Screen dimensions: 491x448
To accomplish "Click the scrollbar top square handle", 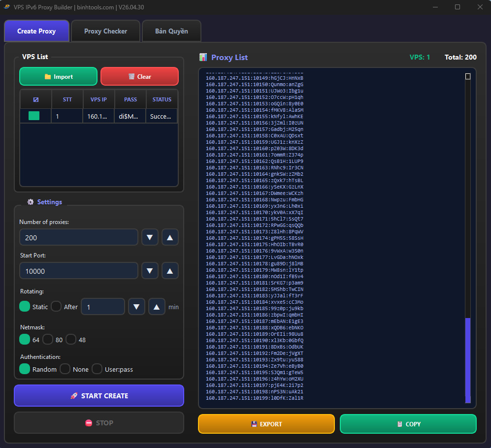I will pyautogui.click(x=468, y=76).
